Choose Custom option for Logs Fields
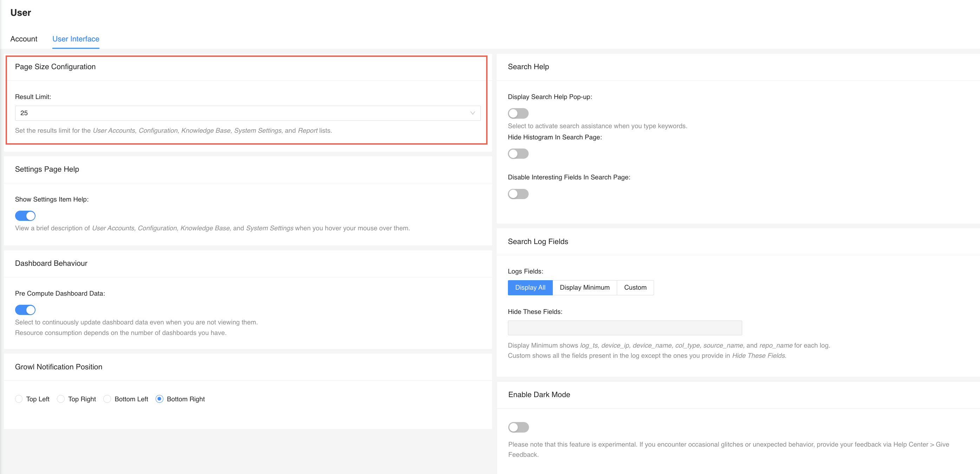 (635, 288)
